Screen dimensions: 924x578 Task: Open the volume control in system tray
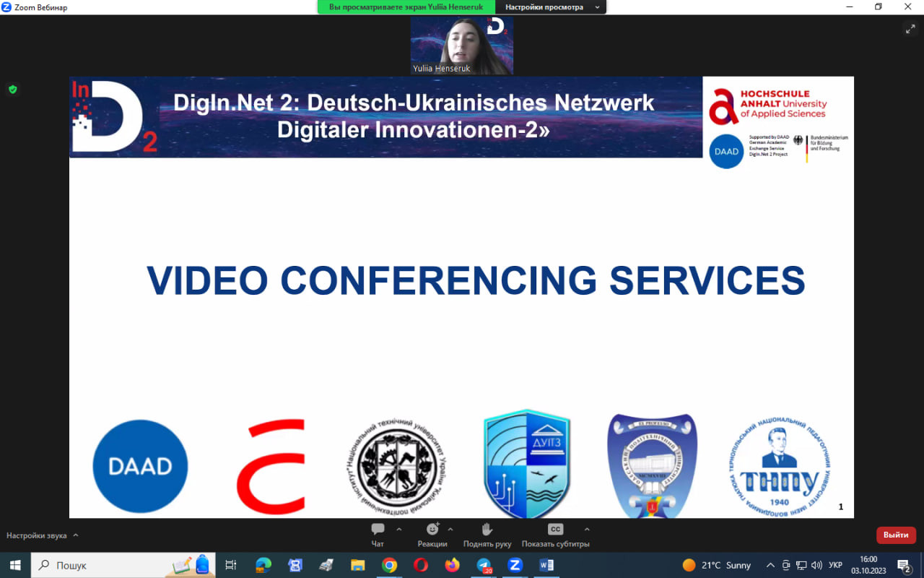[816, 565]
